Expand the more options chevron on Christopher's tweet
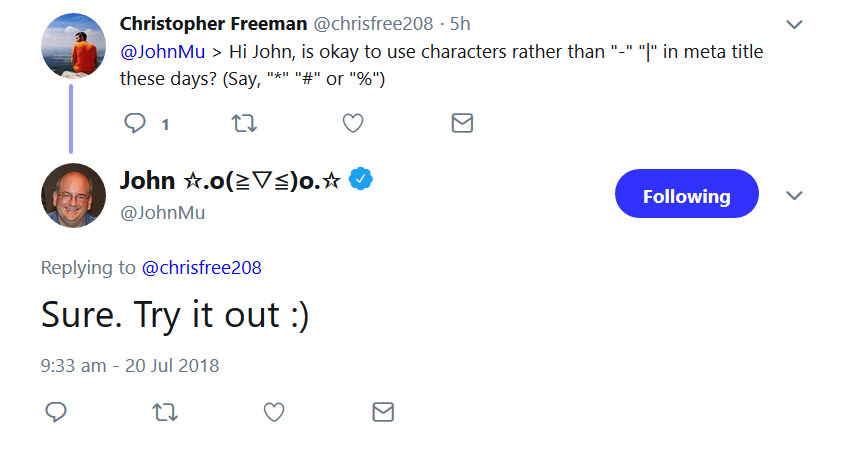The width and height of the screenshot is (848, 457). [794, 24]
